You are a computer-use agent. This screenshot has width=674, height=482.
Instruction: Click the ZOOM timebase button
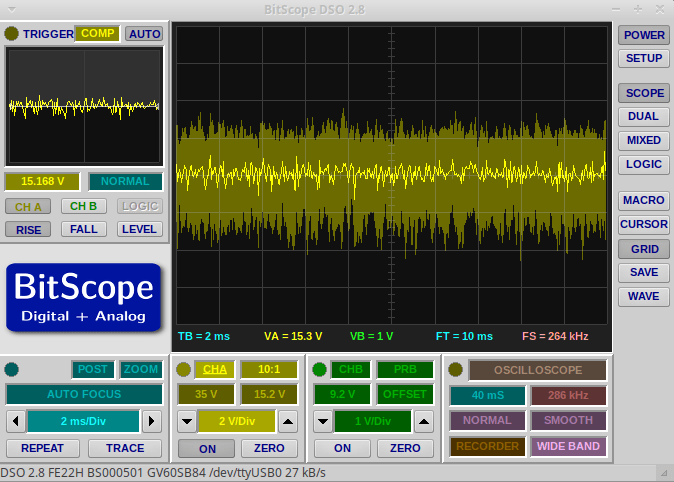tap(141, 369)
